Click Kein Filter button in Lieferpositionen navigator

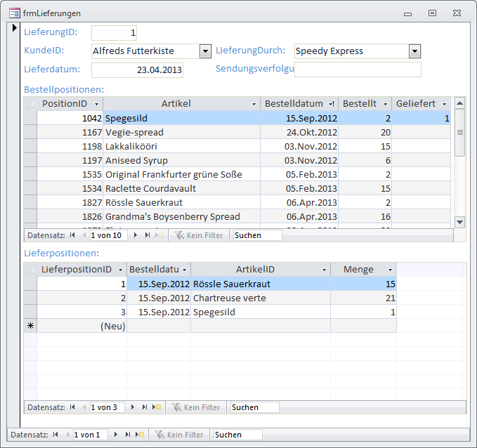pos(197,407)
